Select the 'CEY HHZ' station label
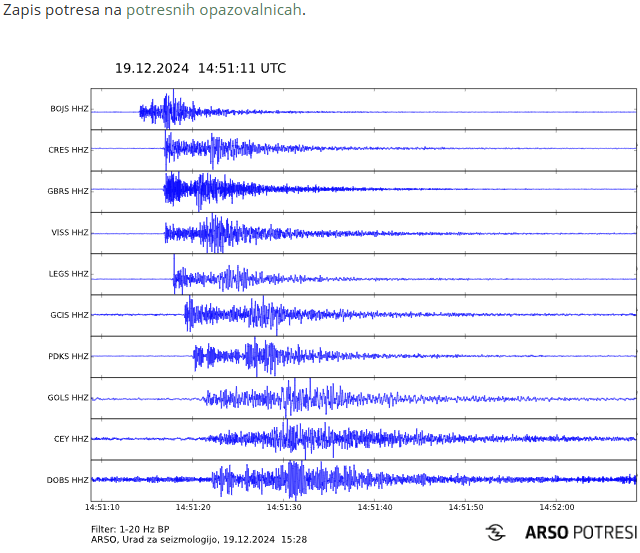 (x=71, y=439)
